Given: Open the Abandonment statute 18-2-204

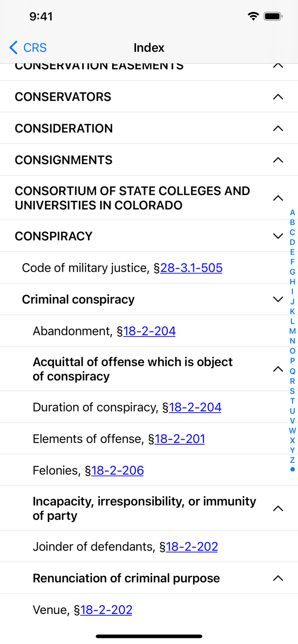Looking at the screenshot, I should point(149,331).
